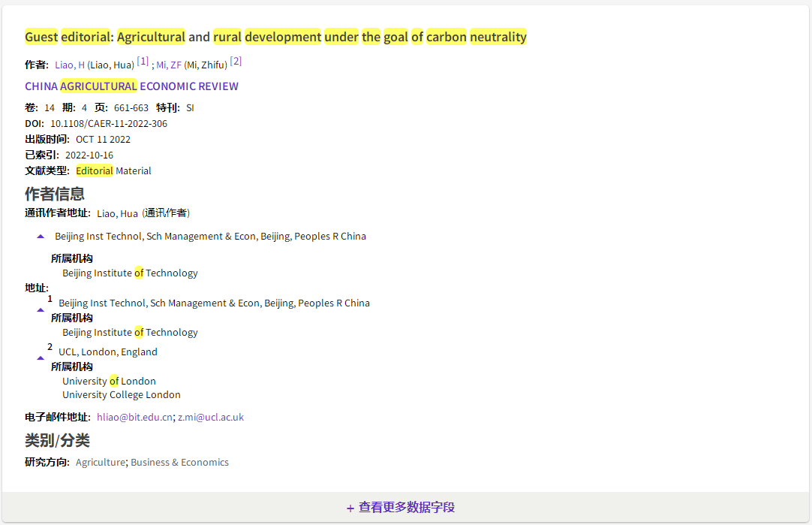Click the UCL, London, England address
The width and height of the screenshot is (812, 525).
coord(108,352)
